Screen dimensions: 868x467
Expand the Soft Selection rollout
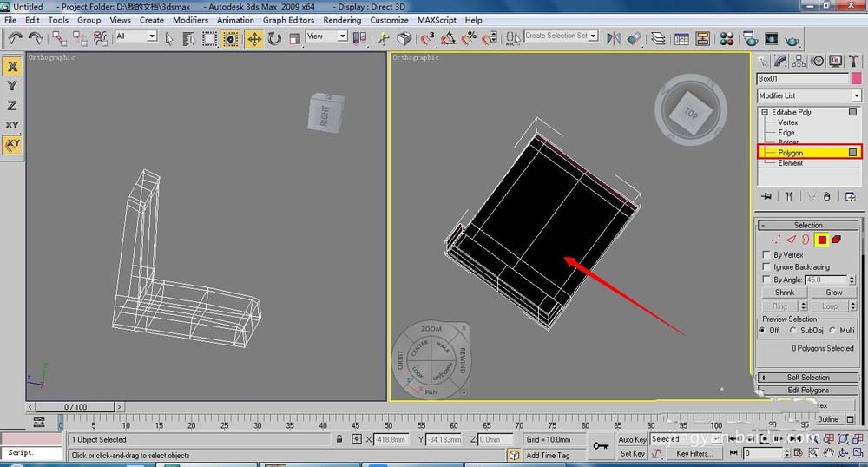(808, 378)
